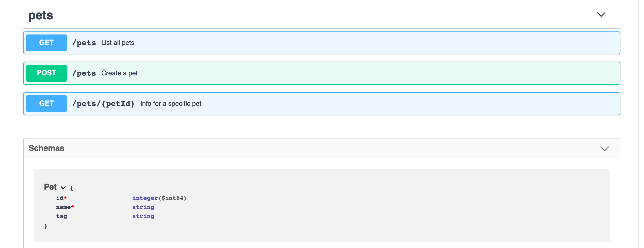
Task: Click the GET badge on /pets/{petId}
Action: (x=46, y=103)
